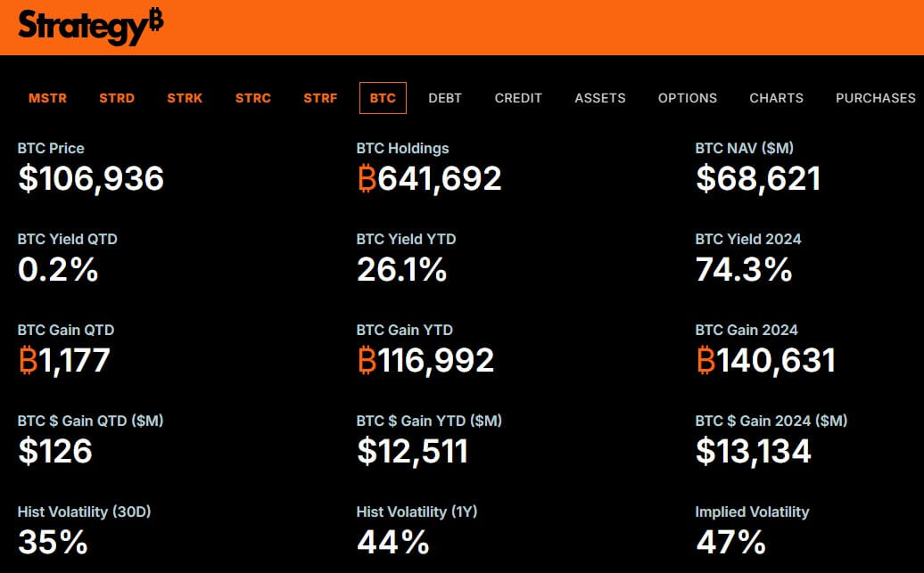Click the BTC Price value $106,936
This screenshot has width=924, height=573.
coord(90,179)
